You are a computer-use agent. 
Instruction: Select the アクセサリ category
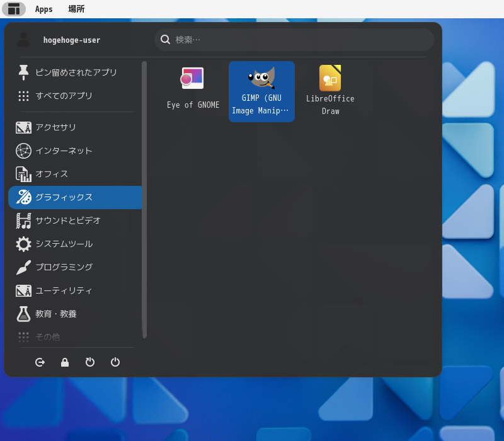(x=75, y=128)
